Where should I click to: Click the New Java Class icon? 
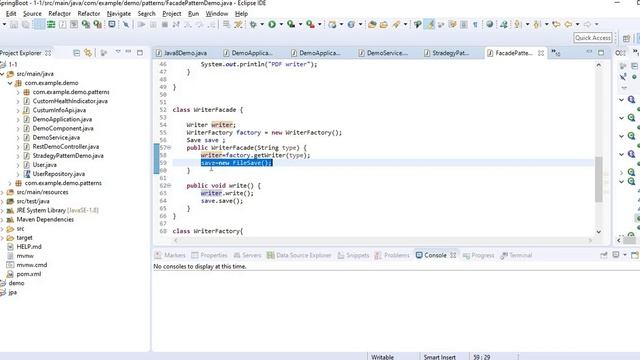coord(351,25)
